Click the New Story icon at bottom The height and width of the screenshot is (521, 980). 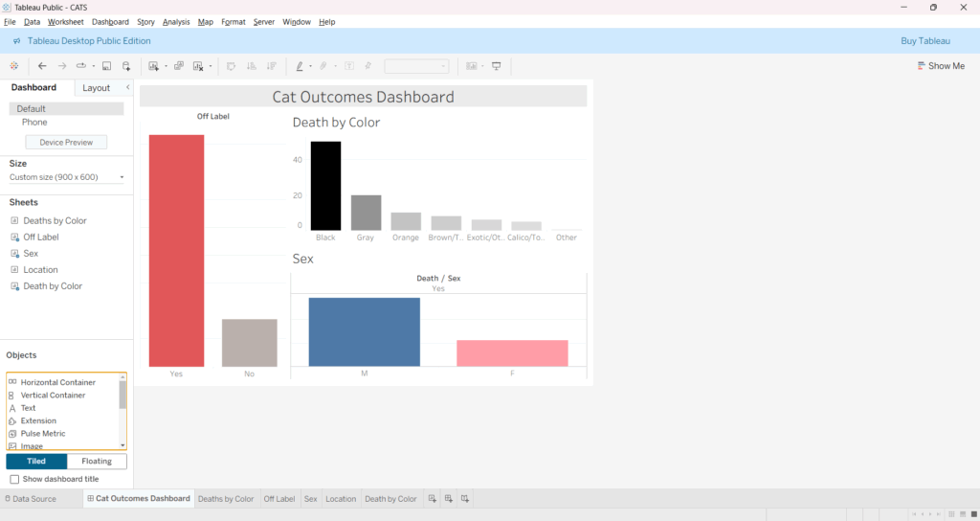pos(465,499)
